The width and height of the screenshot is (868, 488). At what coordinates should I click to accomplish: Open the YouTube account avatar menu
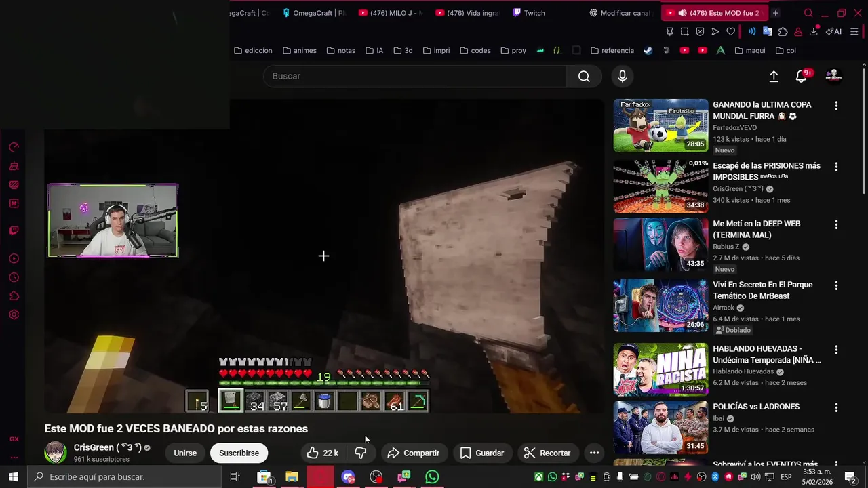tap(833, 76)
